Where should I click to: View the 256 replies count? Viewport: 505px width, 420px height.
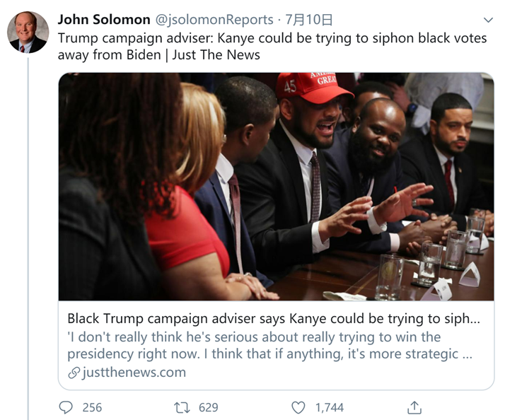coord(92,408)
